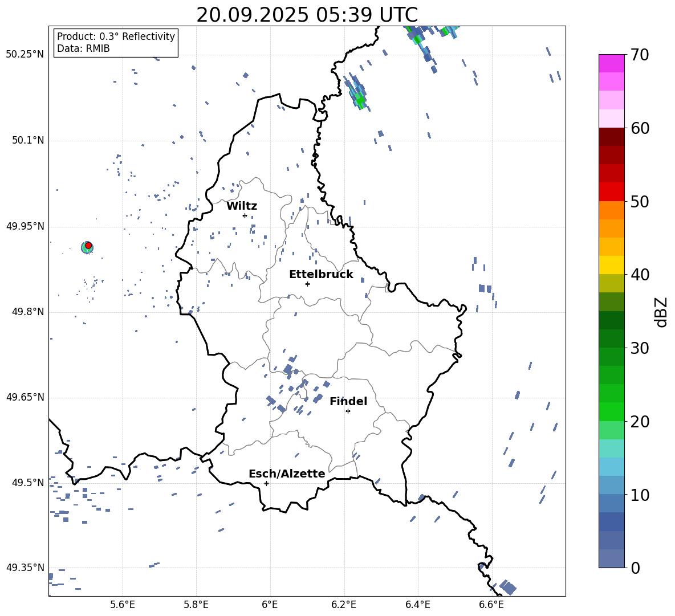Click the 49.35°N latitude label
This screenshot has height=616, width=675.
click(25, 568)
